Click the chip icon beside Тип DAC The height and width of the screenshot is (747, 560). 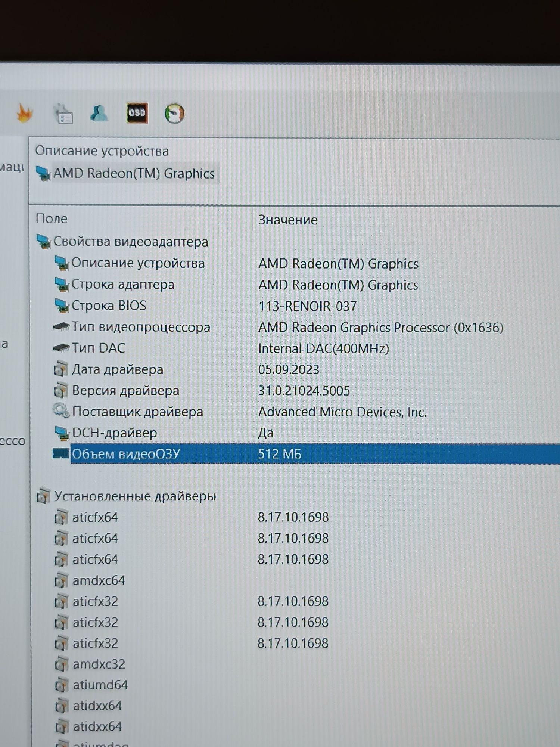61,348
